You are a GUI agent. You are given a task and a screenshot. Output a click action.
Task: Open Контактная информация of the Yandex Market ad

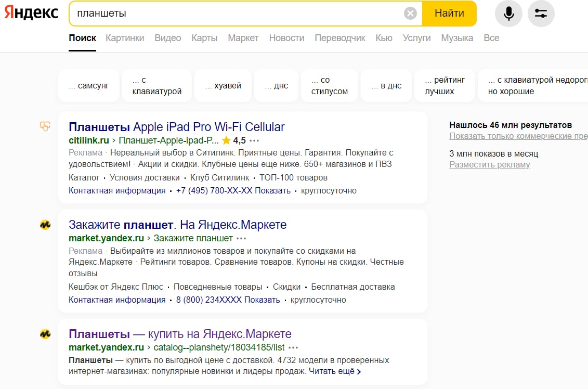click(x=117, y=300)
